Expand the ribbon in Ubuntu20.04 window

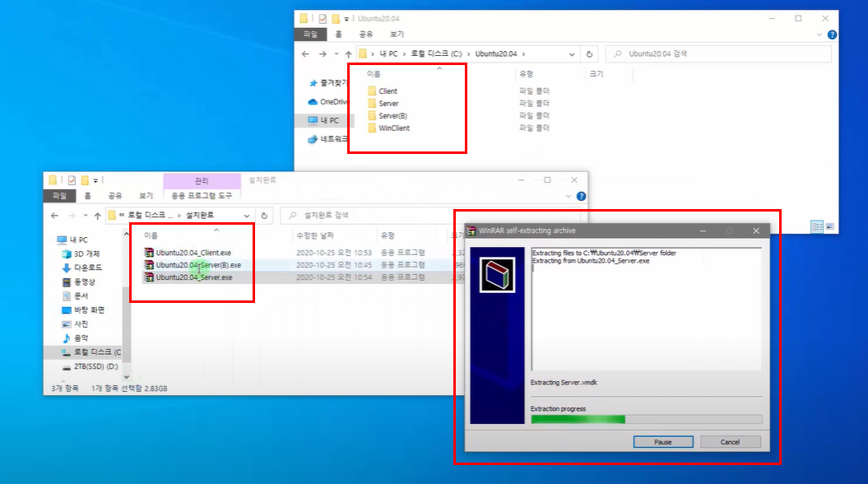[x=819, y=35]
